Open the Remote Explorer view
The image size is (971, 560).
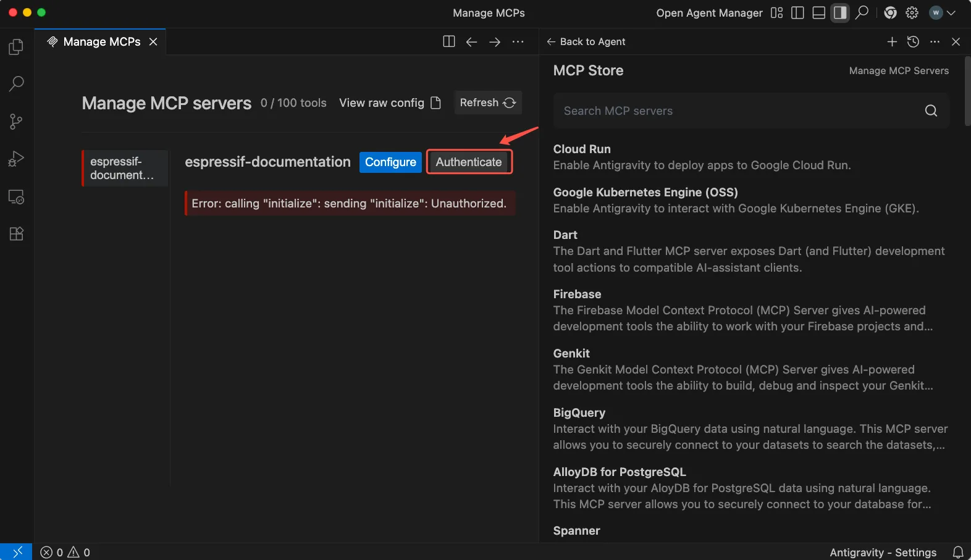[17, 197]
